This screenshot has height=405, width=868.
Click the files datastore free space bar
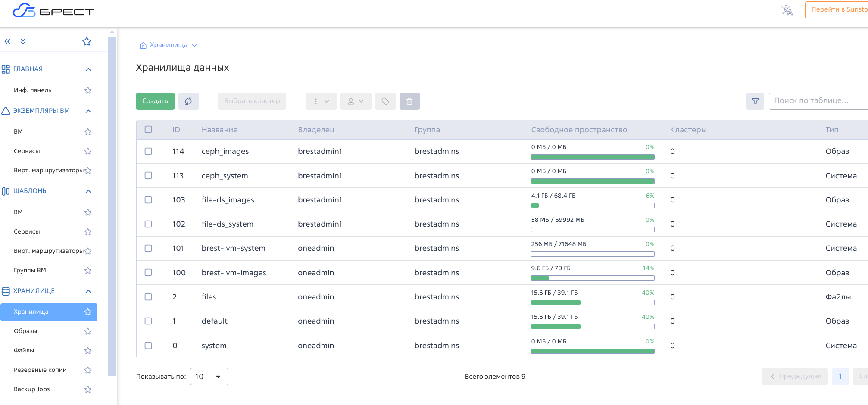[x=592, y=302]
